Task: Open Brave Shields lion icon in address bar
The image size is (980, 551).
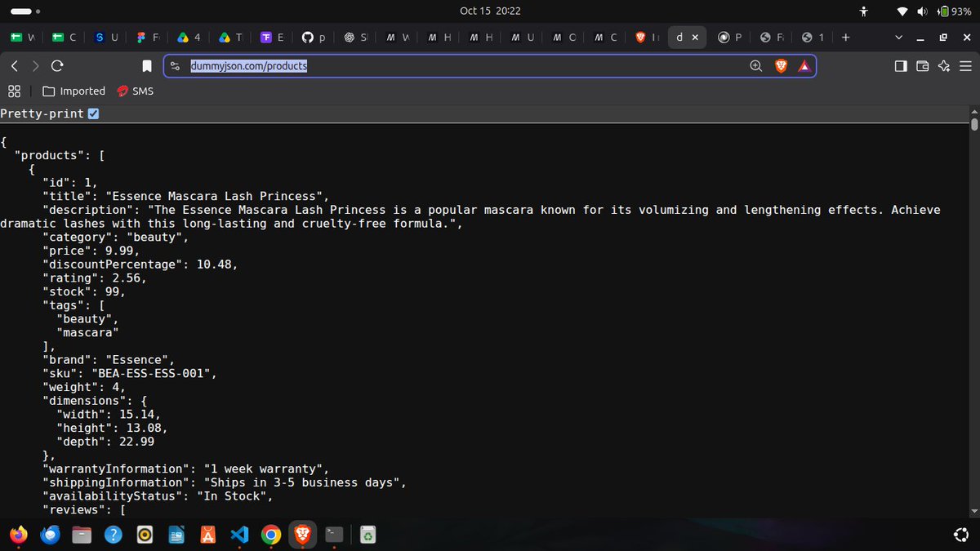Action: 781,66
